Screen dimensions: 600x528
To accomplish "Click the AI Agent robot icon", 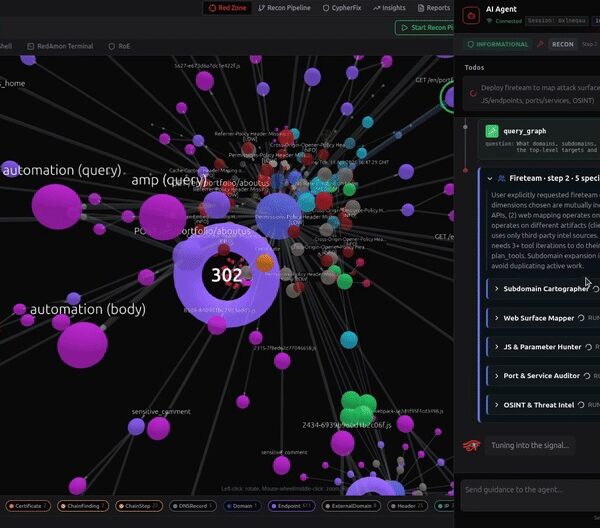I will (x=471, y=15).
